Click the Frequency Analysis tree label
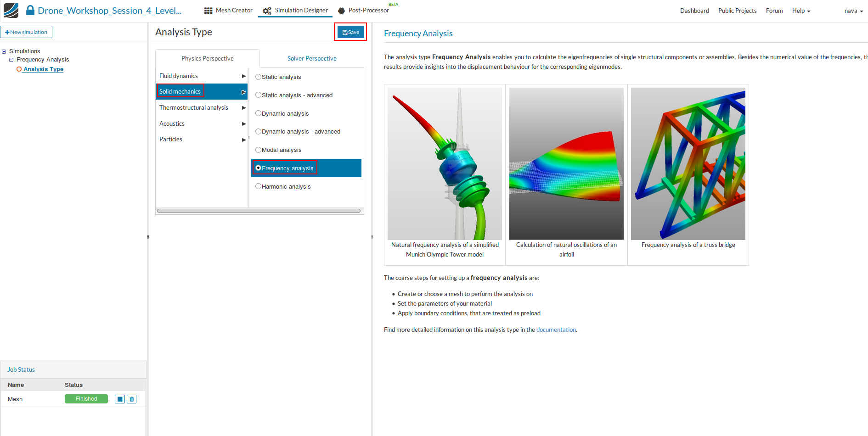 point(43,60)
